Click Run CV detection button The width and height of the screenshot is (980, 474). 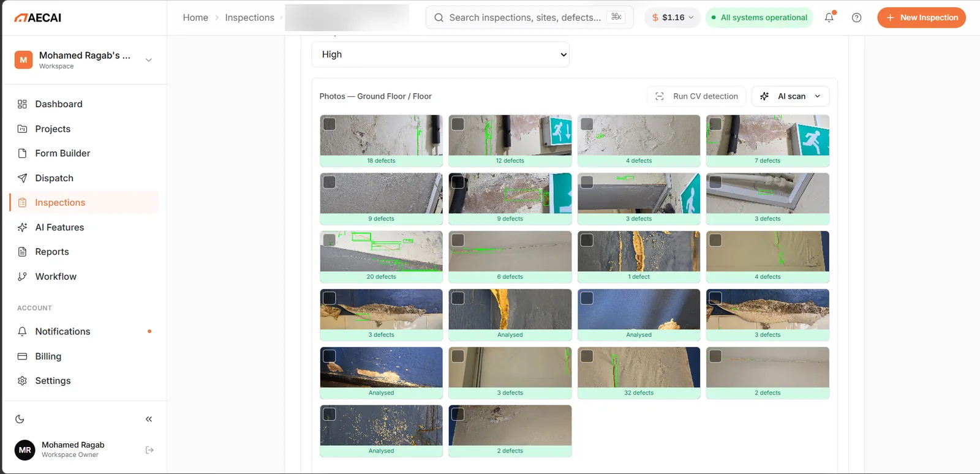697,96
